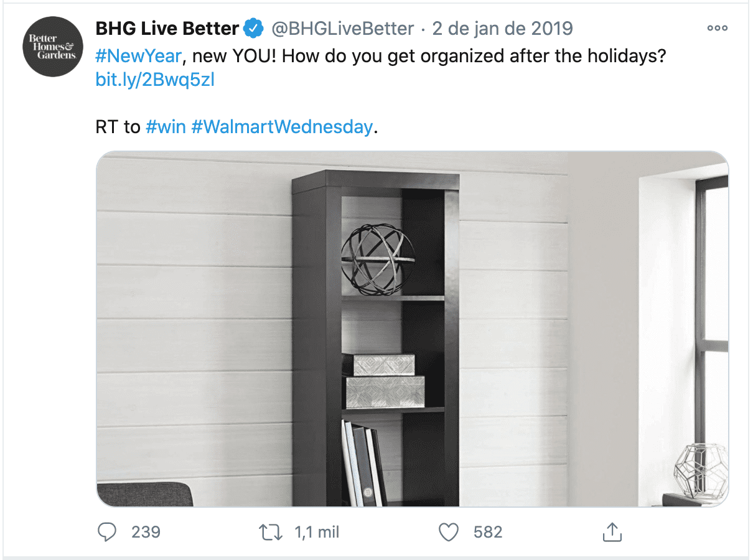The image size is (753, 560).
Task: View the 239 replies count
Action: [x=146, y=533]
